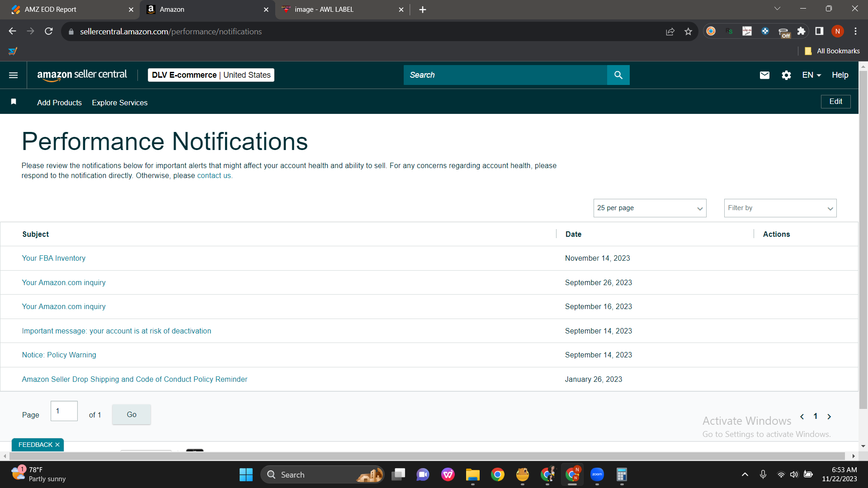Click the Amazon Seller Central logo

coord(82,75)
